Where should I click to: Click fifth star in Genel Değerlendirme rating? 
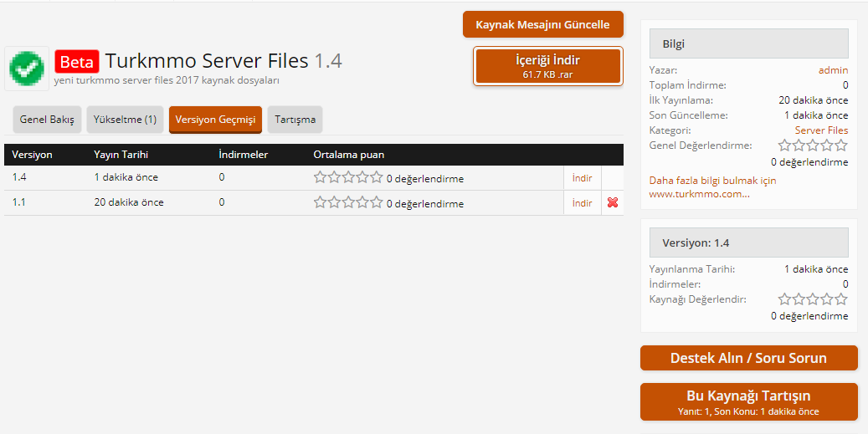[x=841, y=146]
